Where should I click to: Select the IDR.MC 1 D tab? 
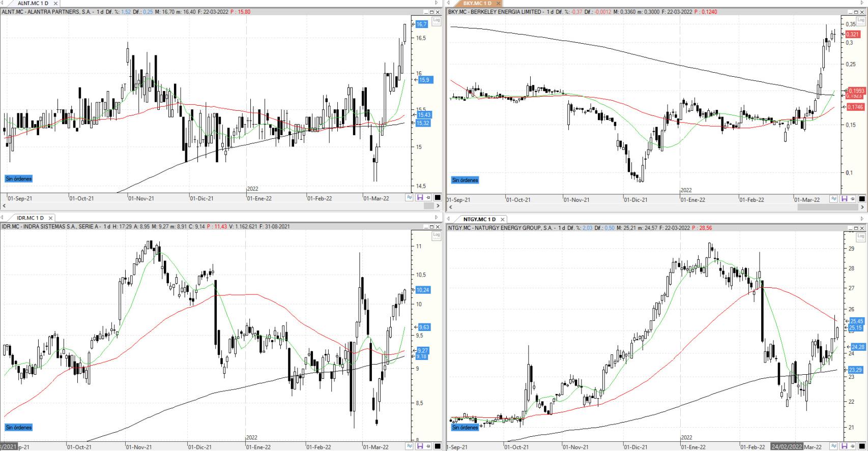(30, 218)
